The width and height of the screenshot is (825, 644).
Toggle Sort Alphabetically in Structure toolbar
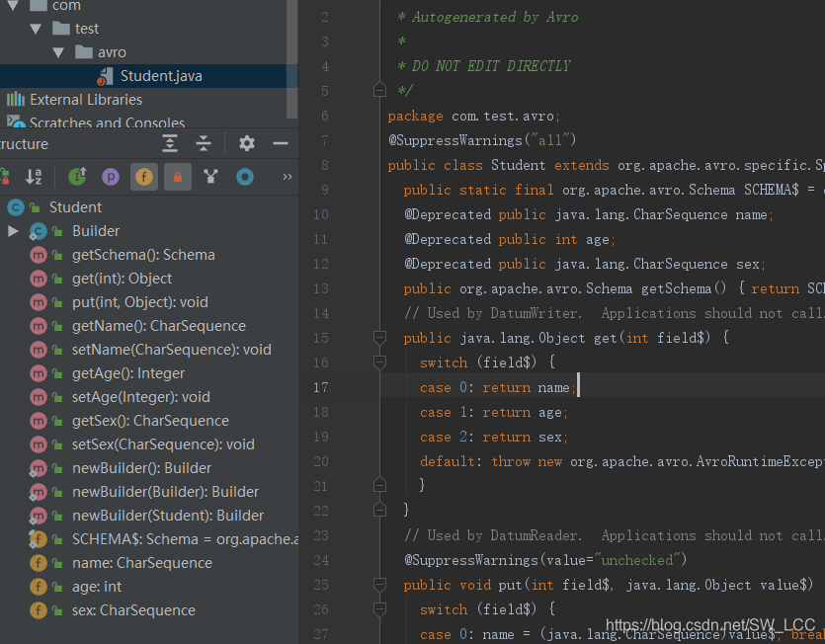coord(34,176)
